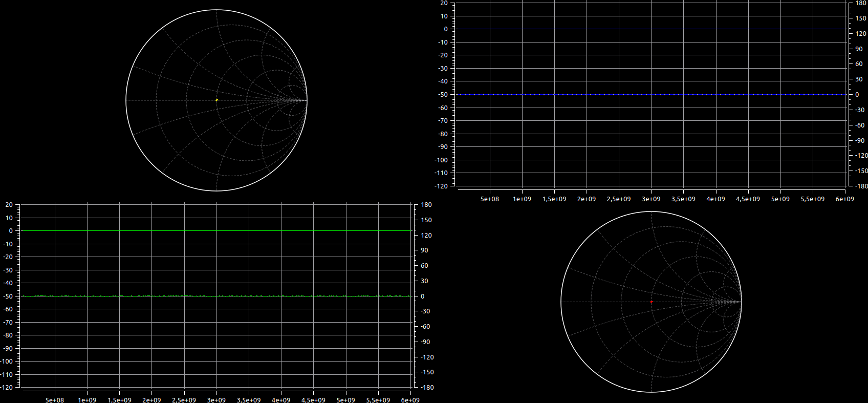The width and height of the screenshot is (868, 403).
Task: Click '-80' on the blue-trace plot's magnitude axis
Action: tap(442, 134)
